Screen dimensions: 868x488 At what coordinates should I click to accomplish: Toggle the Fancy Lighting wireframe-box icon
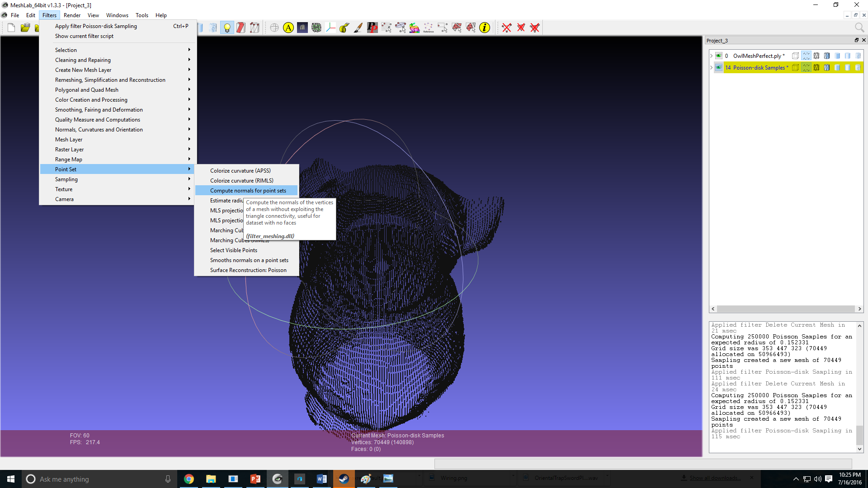[255, 28]
